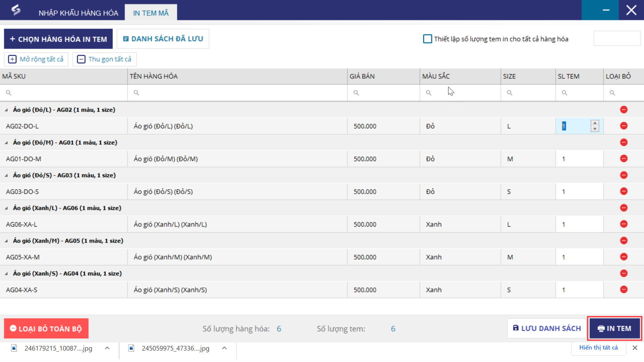Sort by MÀU SẮC column header
Screen dimensions: 644x362
tap(461, 76)
